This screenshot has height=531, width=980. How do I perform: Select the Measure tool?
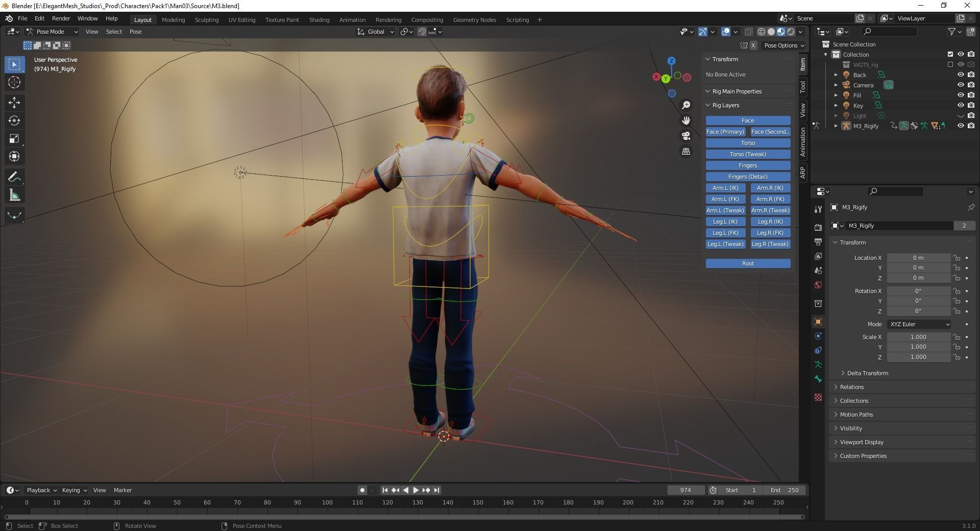14,195
